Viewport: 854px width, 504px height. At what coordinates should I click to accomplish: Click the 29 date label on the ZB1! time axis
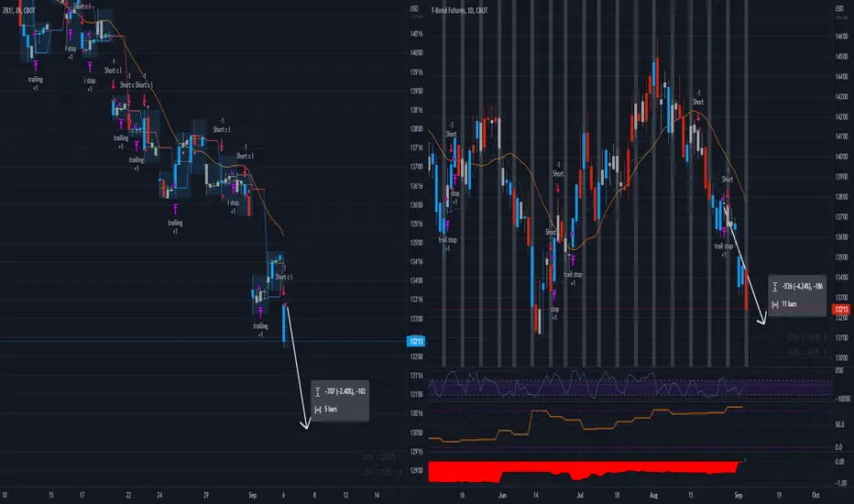point(206,495)
